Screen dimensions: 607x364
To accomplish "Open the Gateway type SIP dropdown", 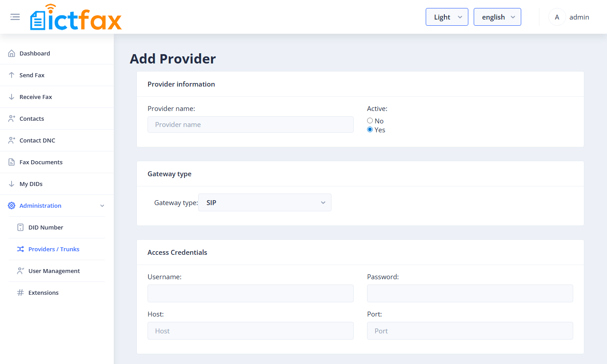I will [265, 202].
